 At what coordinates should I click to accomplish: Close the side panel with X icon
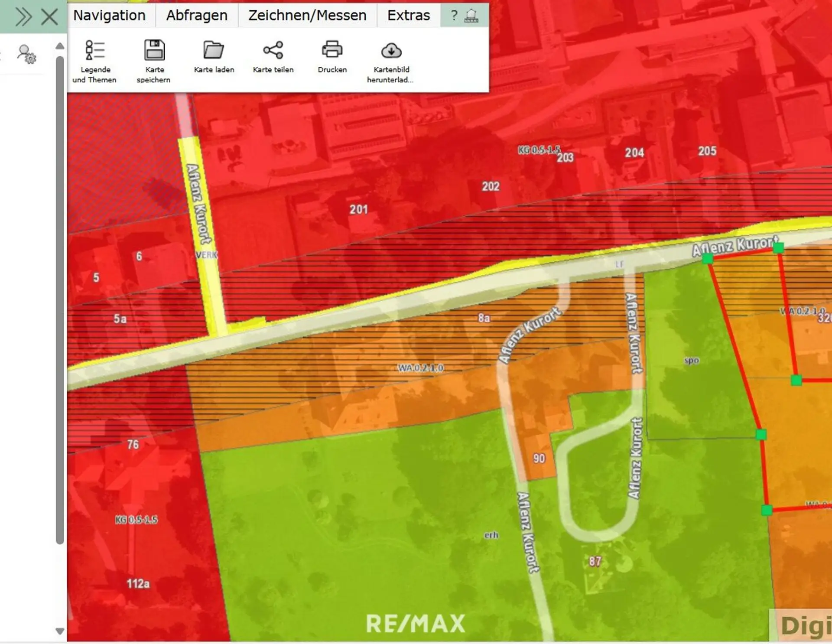click(49, 17)
